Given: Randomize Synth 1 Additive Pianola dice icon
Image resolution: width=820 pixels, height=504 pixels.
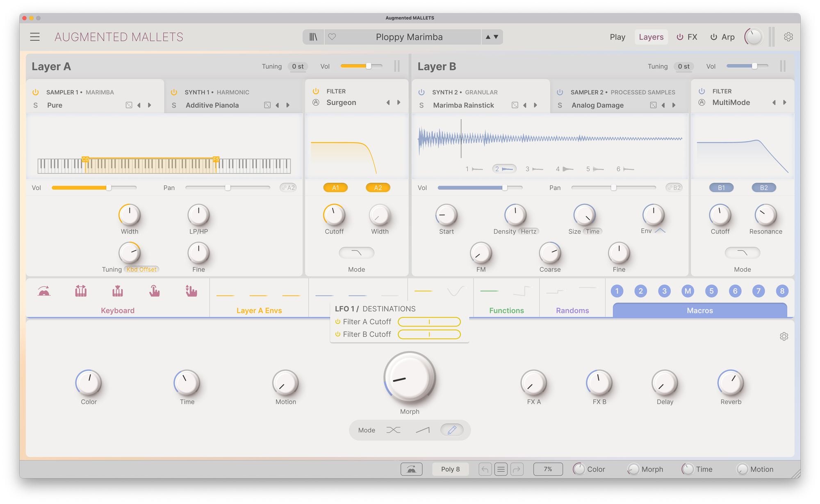Looking at the screenshot, I should tap(267, 105).
